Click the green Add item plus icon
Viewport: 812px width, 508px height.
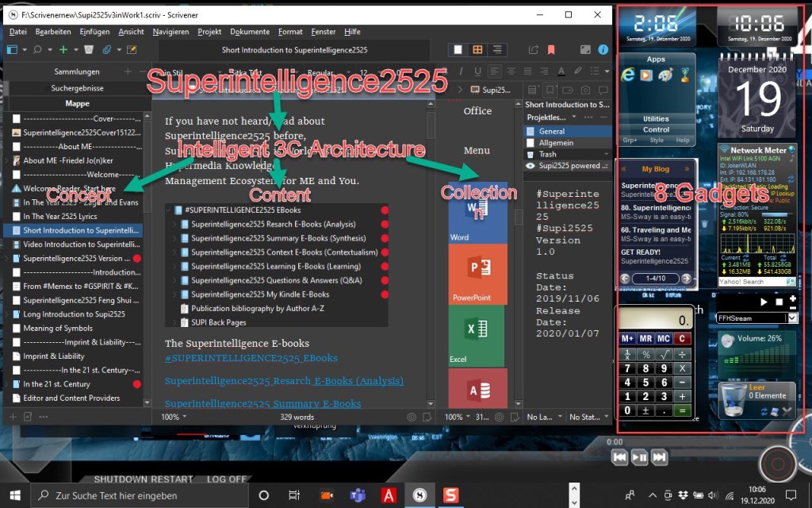[x=63, y=50]
